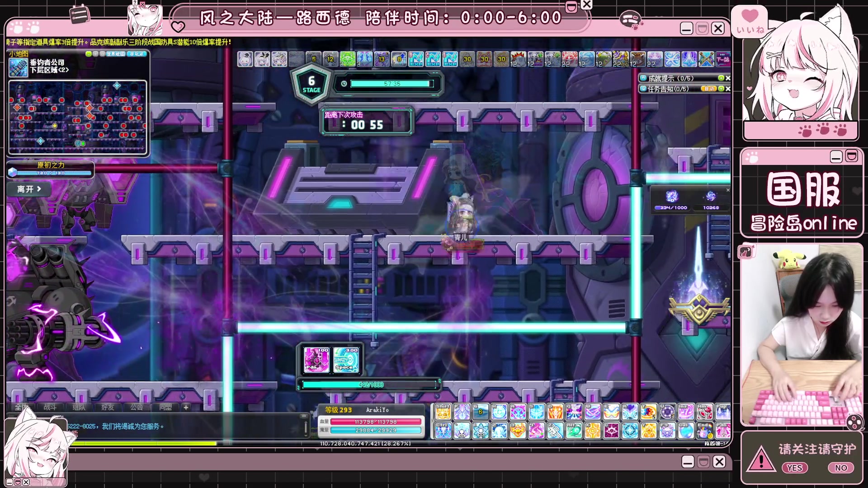Close the currency counter popup
The image size is (868, 488).
pos(728,190)
